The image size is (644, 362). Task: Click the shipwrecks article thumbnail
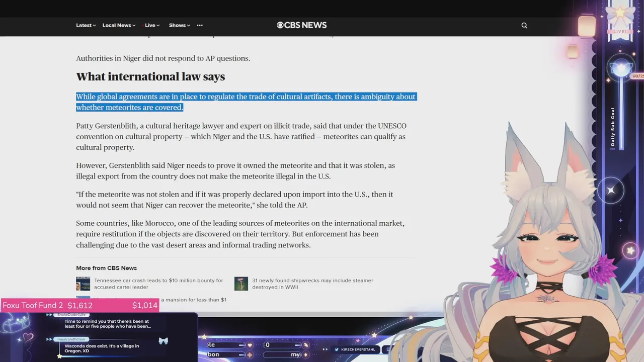(x=241, y=284)
